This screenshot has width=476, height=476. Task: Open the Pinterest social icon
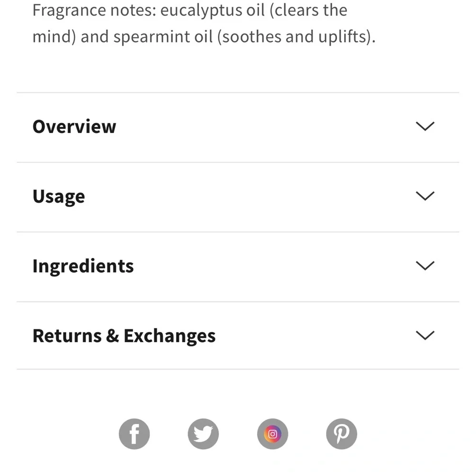(341, 434)
